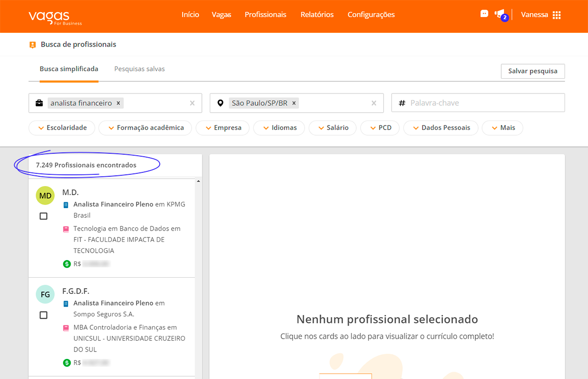The image size is (588, 379).
Task: Click company icon next to KPMG Brasil
Action: (x=66, y=205)
